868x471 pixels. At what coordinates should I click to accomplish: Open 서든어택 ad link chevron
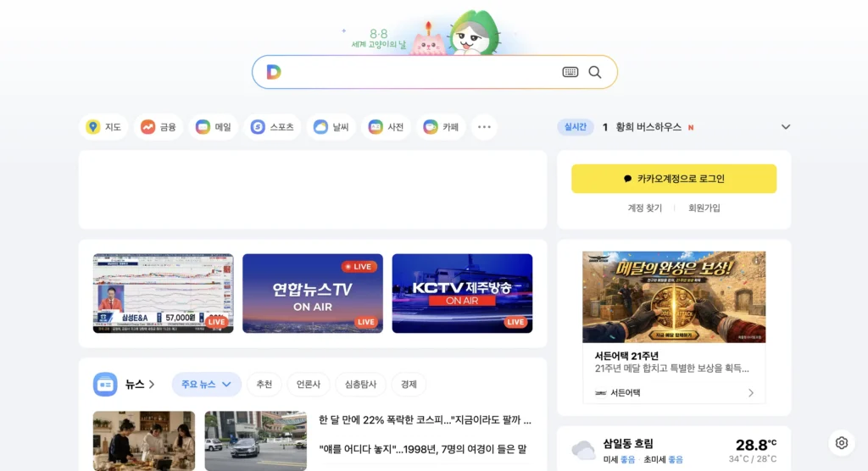click(751, 393)
